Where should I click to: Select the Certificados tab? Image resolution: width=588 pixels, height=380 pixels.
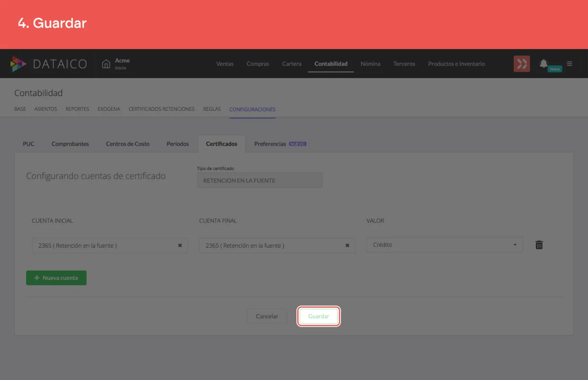point(221,144)
